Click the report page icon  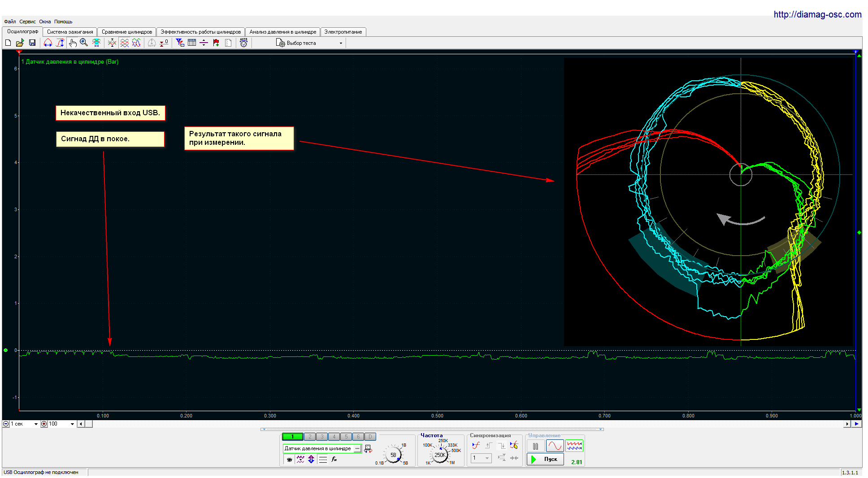[228, 43]
